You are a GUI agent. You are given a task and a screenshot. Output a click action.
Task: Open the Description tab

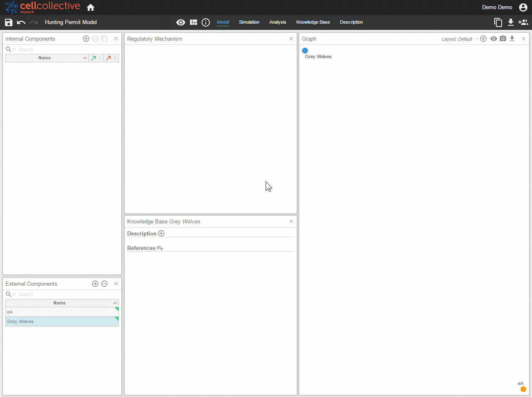pyautogui.click(x=351, y=22)
